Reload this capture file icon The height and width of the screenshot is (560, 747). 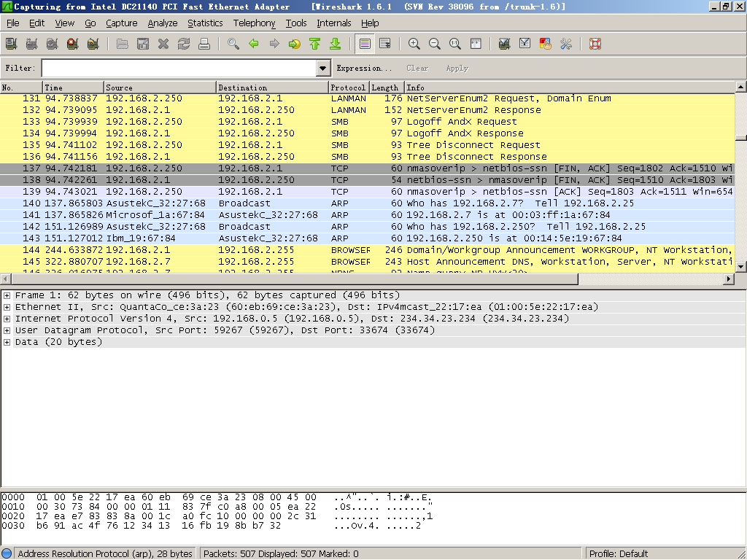coord(184,44)
